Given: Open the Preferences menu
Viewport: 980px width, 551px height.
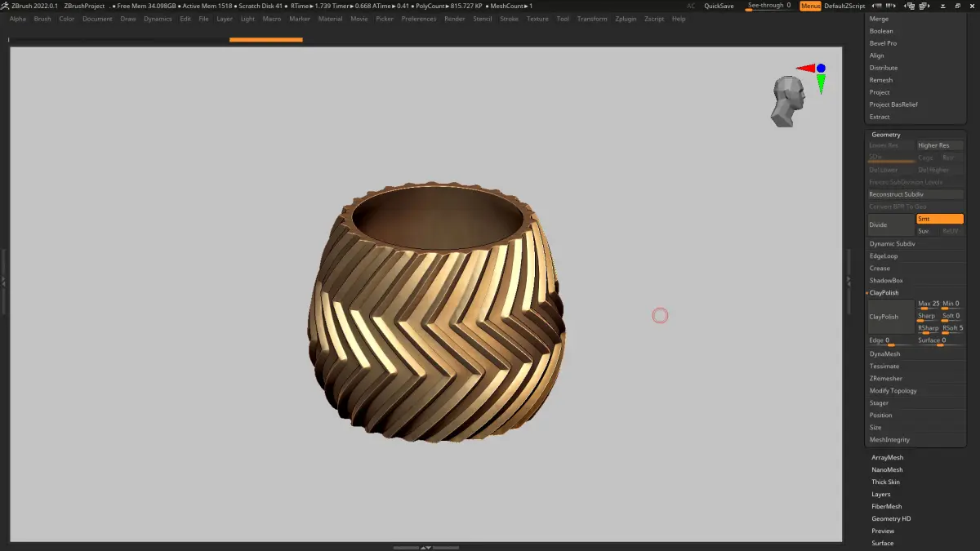Looking at the screenshot, I should click(419, 19).
